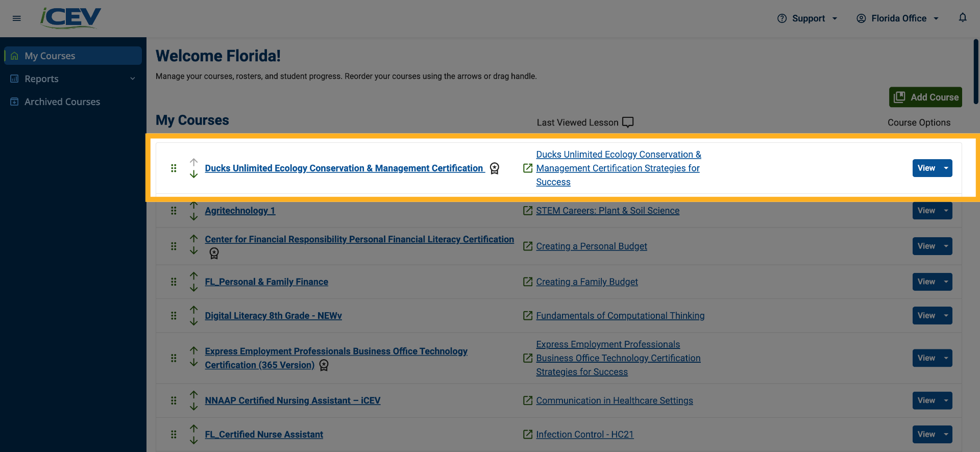Move FL_Certified Nurse Assistant up
Image resolution: width=980 pixels, height=452 pixels.
tap(193, 429)
